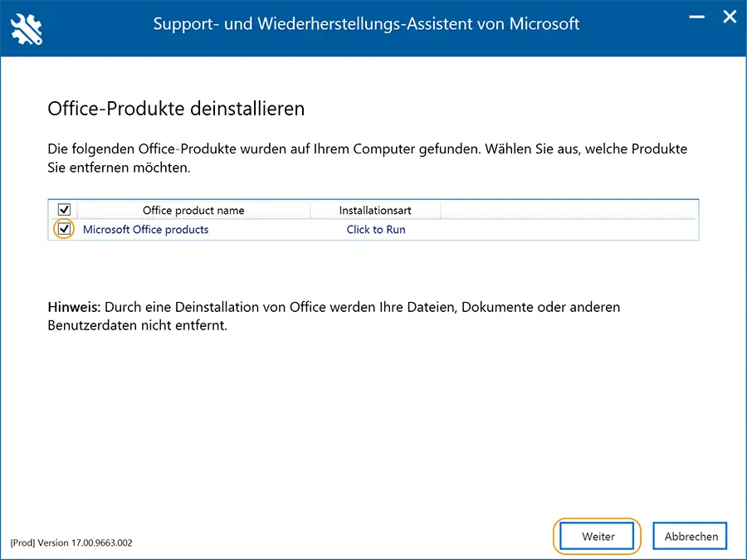Click the Office product name column header
The width and height of the screenshot is (747, 560).
[193, 210]
